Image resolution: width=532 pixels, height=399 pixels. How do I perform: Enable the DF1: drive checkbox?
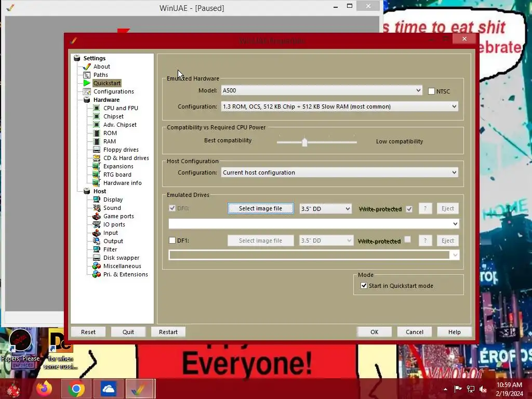click(x=172, y=240)
